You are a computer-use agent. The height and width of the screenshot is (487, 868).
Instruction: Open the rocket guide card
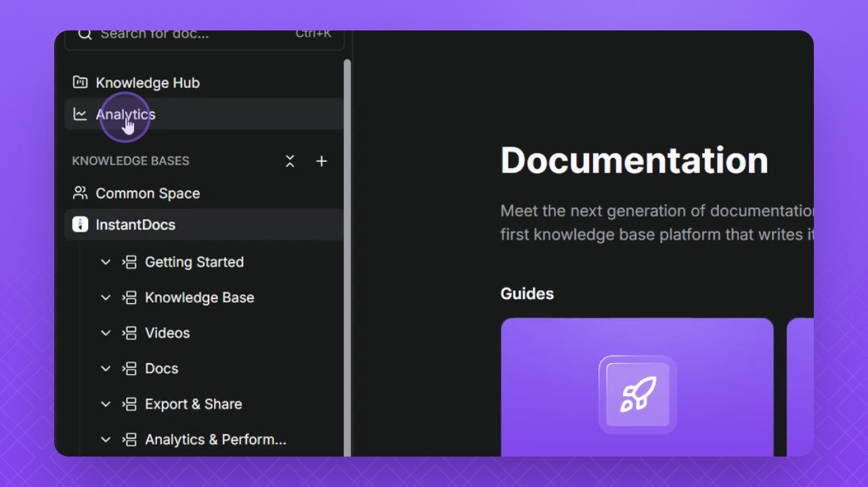click(x=637, y=387)
